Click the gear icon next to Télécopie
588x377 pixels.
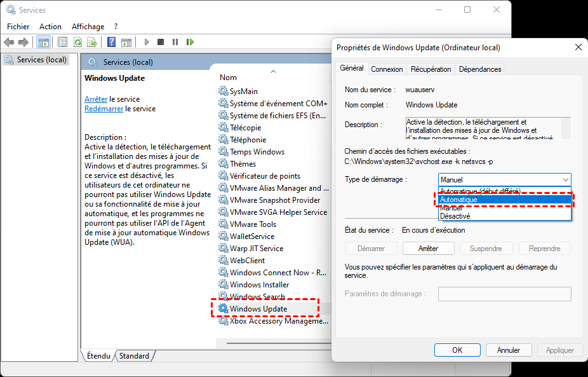(223, 127)
